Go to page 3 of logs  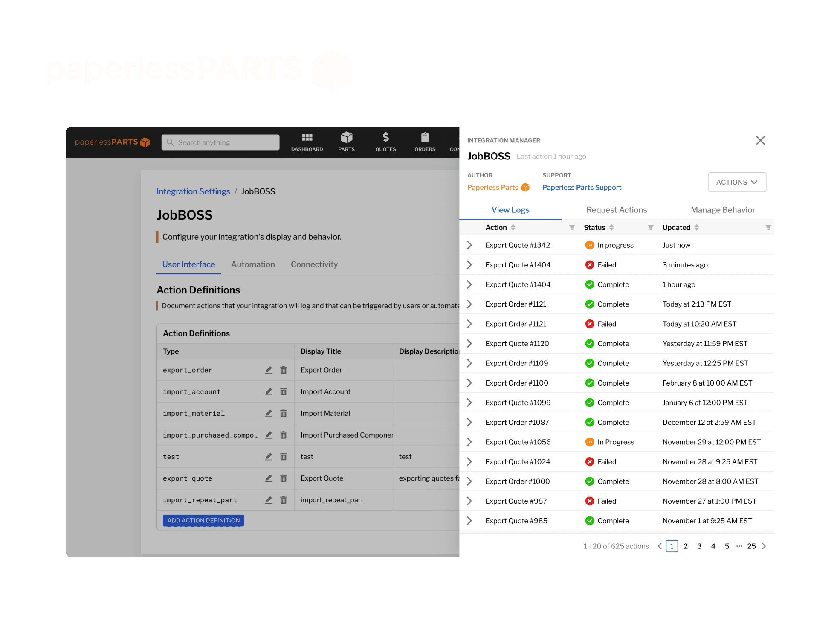tap(699, 546)
